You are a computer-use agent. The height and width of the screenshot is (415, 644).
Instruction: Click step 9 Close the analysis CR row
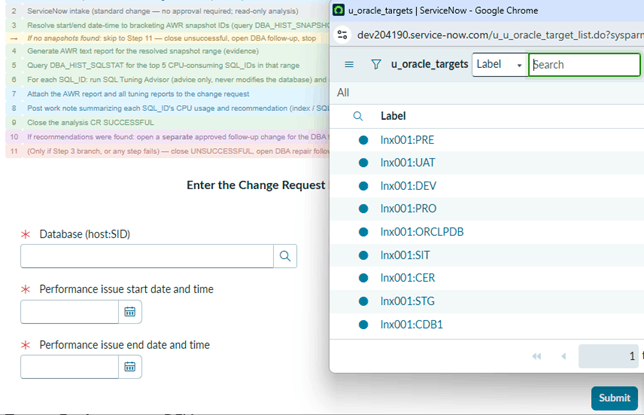(168, 123)
